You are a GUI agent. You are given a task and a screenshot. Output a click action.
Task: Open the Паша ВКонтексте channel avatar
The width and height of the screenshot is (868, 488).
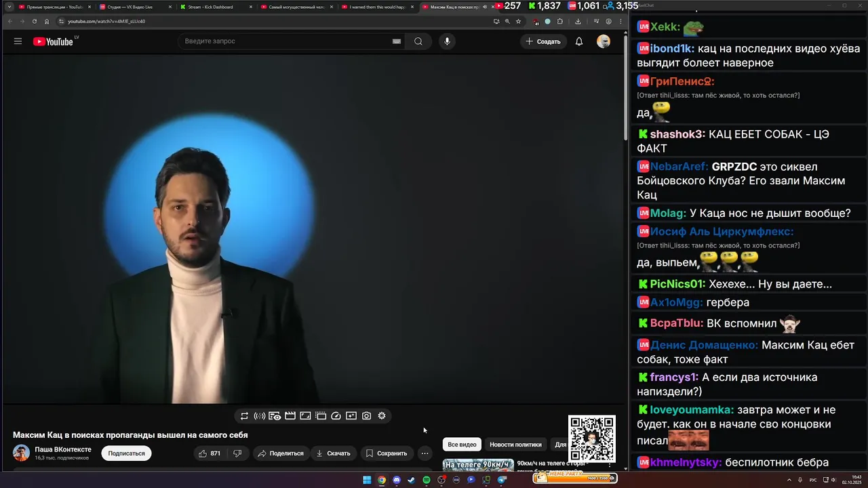tap(21, 453)
